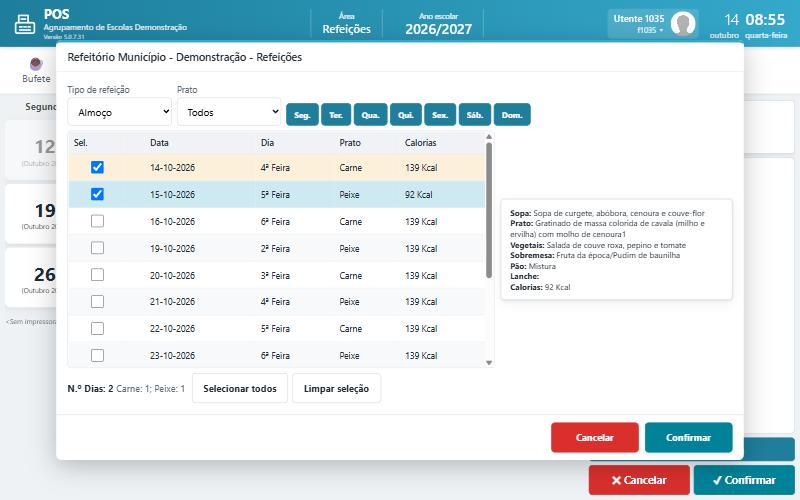Click the list scroll up arrow
Screen dimensions: 800x500
coord(489,137)
